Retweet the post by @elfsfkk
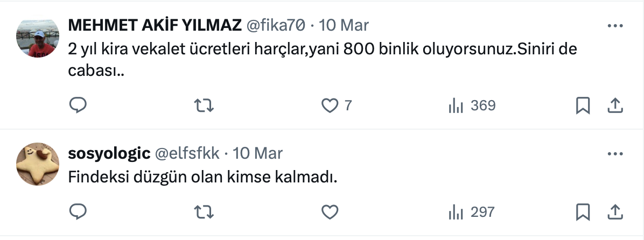Image resolution: width=644 pixels, height=240 pixels. tap(204, 212)
